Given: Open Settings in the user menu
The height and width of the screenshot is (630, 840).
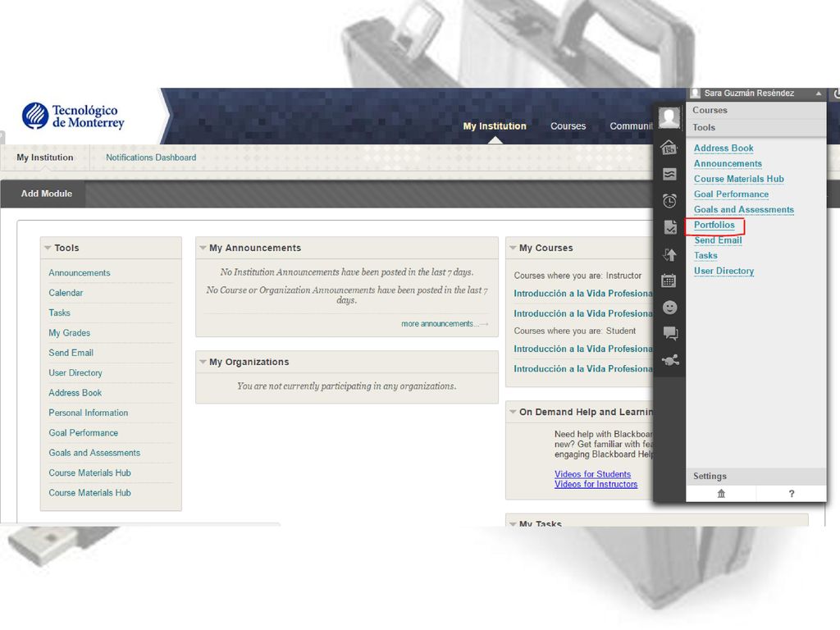Looking at the screenshot, I should pyautogui.click(x=756, y=476).
